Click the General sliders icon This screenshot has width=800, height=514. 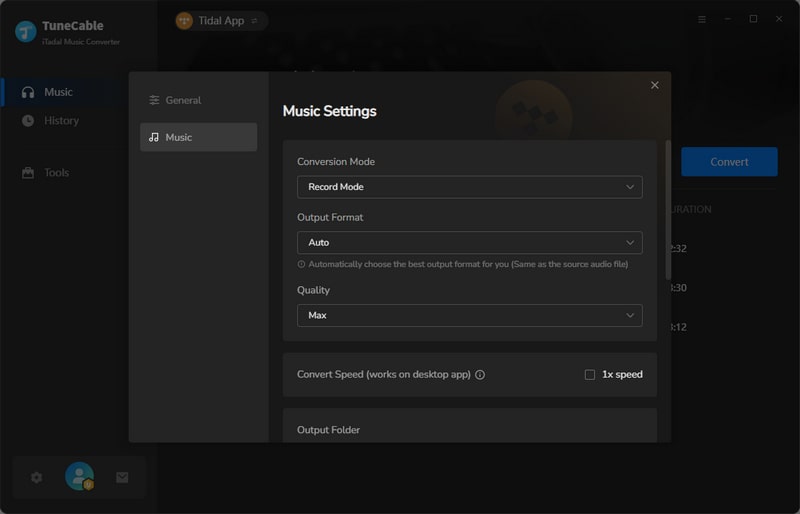(x=154, y=100)
